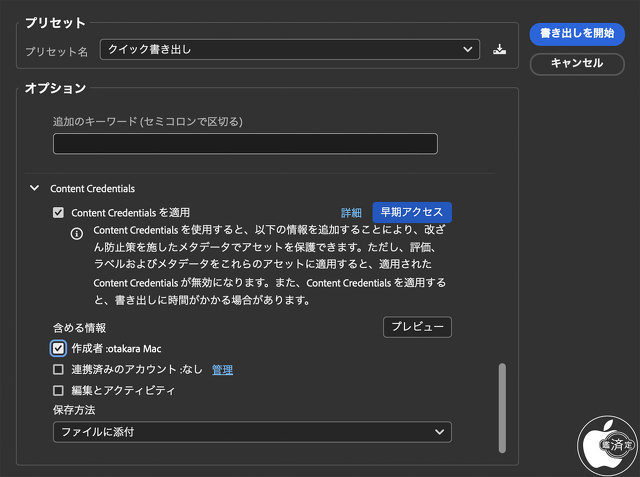The image size is (640, 477).
Task: Click the 含める情報 label text
Action: click(x=79, y=328)
